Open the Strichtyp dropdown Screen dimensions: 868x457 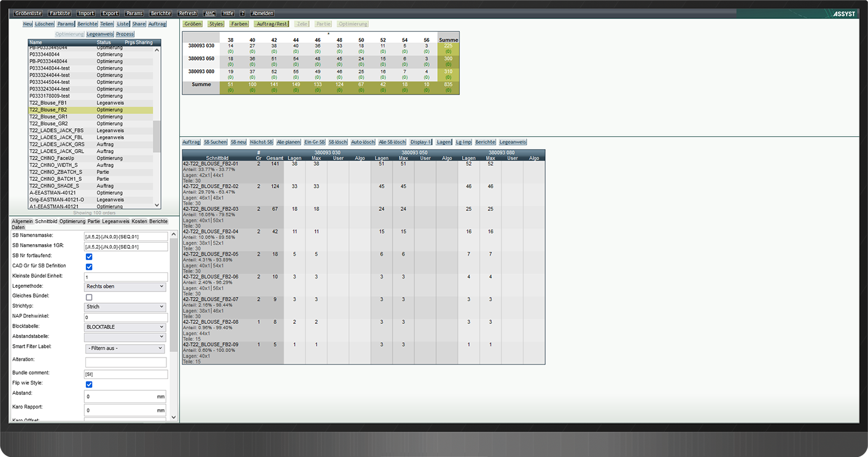coord(125,307)
